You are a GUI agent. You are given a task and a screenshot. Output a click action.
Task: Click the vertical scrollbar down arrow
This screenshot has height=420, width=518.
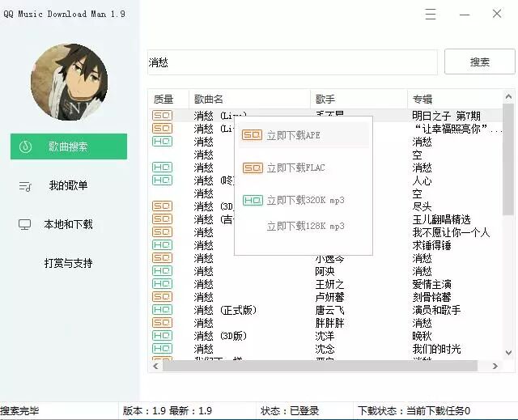pyautogui.click(x=508, y=353)
